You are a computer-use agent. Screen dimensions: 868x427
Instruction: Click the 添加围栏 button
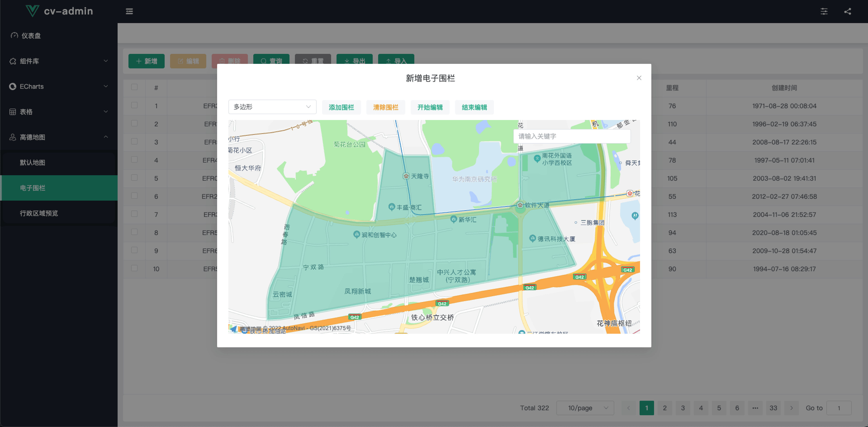click(341, 107)
